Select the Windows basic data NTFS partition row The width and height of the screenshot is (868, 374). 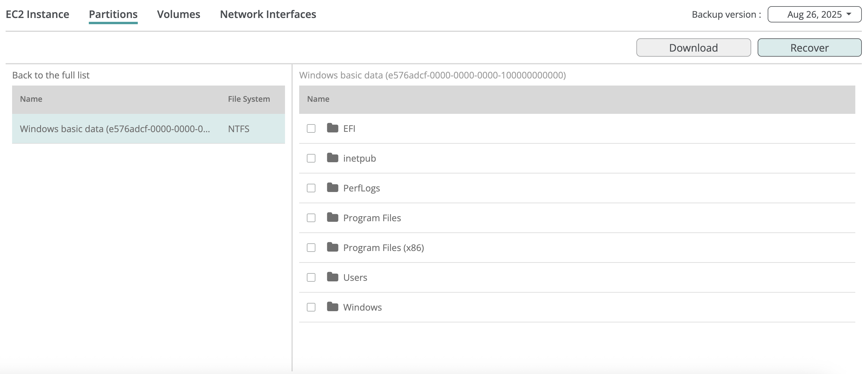click(x=148, y=129)
